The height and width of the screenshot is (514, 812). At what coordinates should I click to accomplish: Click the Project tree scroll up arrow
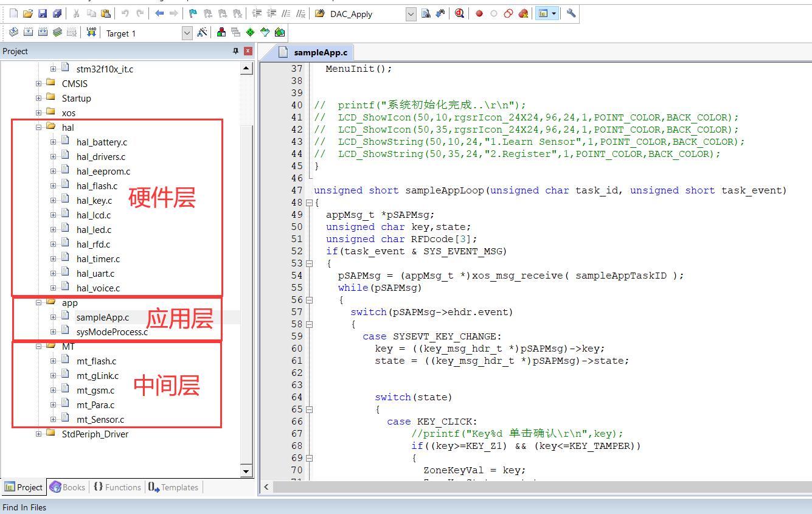click(x=246, y=68)
